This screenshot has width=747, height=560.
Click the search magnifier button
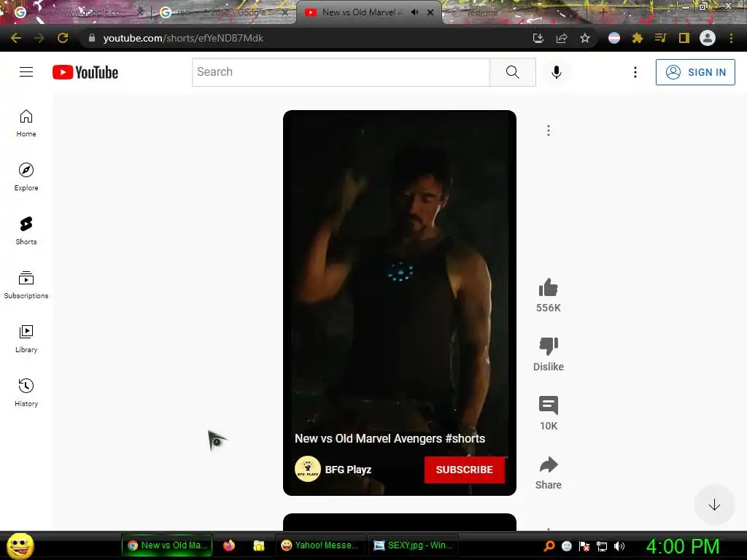tap(513, 72)
